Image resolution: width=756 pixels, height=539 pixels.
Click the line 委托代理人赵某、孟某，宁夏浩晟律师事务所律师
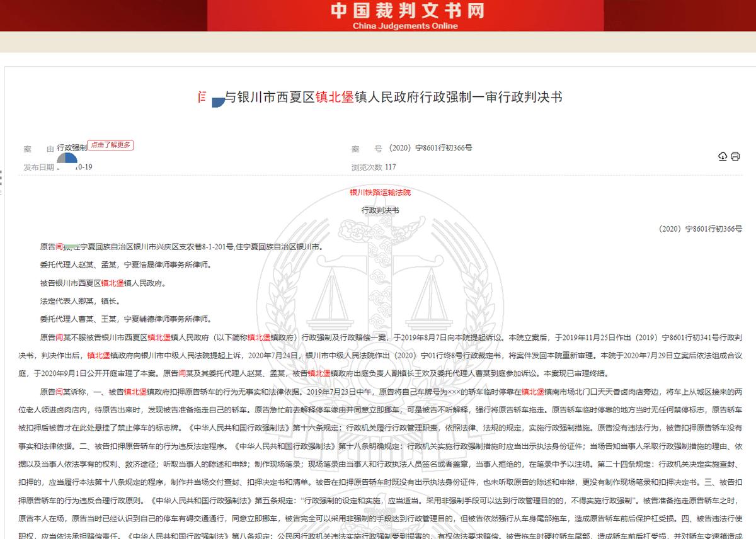point(126,265)
